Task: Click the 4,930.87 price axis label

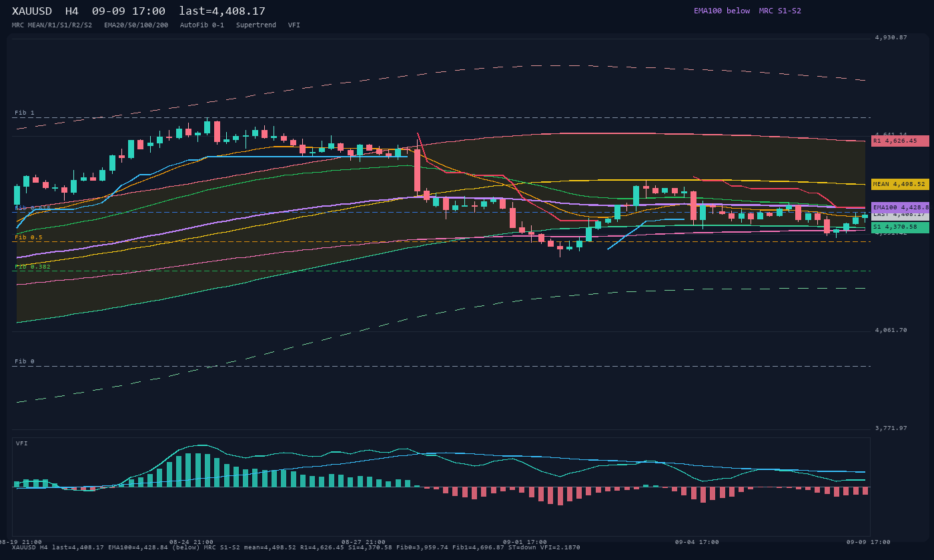Action: click(891, 37)
